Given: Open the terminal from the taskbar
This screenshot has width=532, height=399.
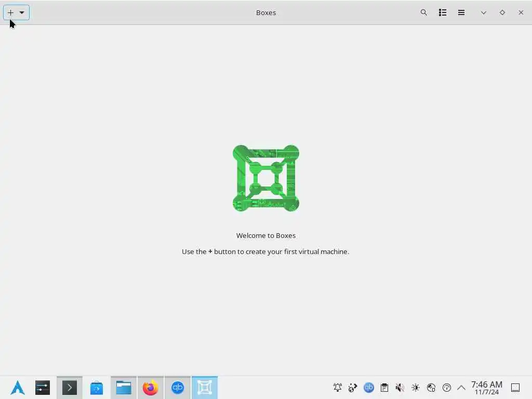Looking at the screenshot, I should (70, 388).
